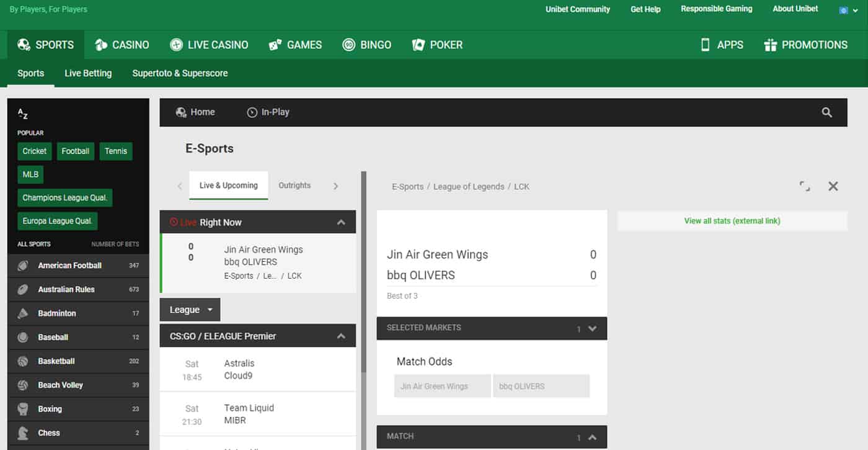This screenshot has height=450, width=868.
Task: Open In-Play in the sportsbook bar
Action: [x=268, y=112]
